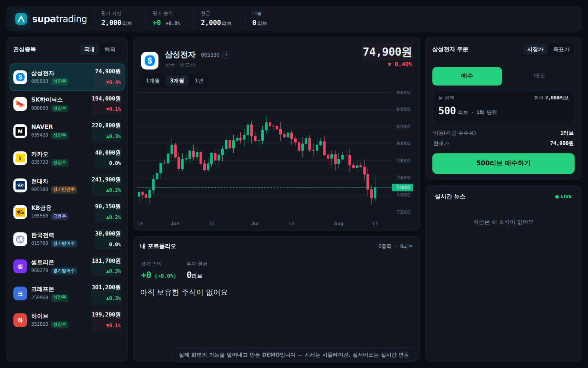This screenshot has height=368, width=588.
Task: Click the NAVER logo icon
Action: point(20,131)
